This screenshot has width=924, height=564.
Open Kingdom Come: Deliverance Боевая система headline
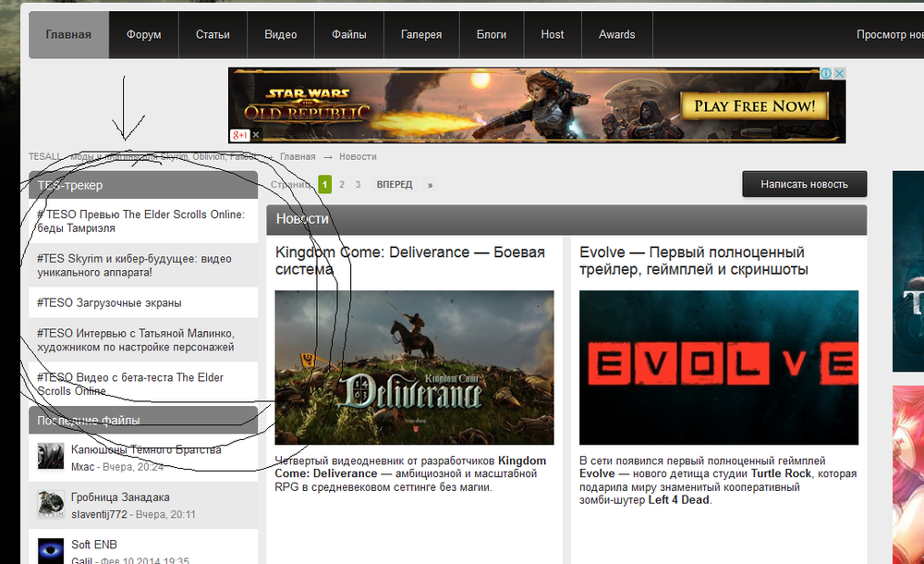(410, 261)
